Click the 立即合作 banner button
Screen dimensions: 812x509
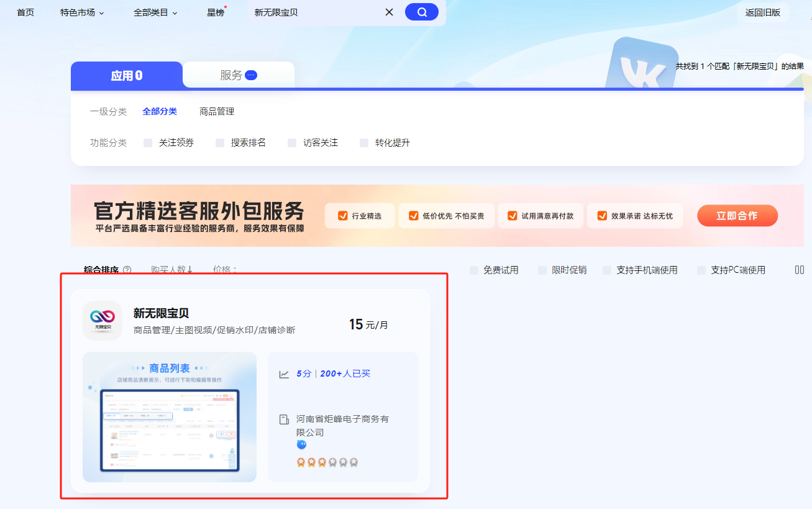(737, 216)
